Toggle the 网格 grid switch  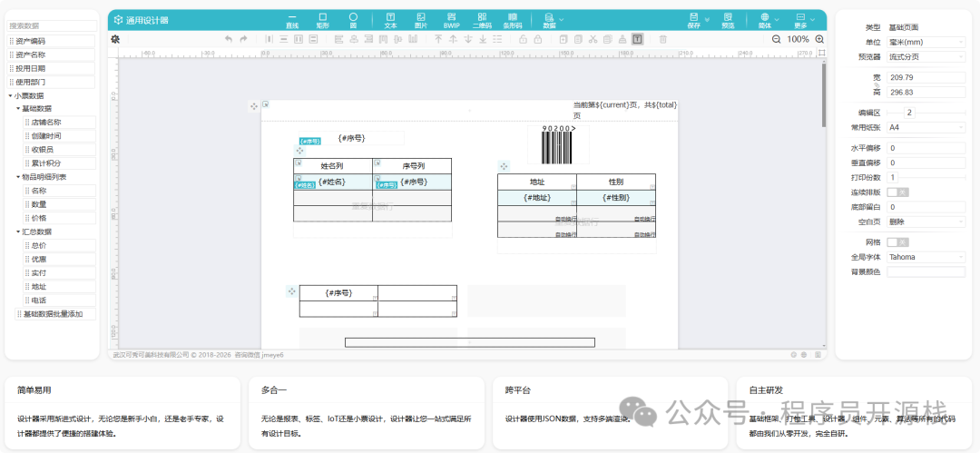pos(897,242)
